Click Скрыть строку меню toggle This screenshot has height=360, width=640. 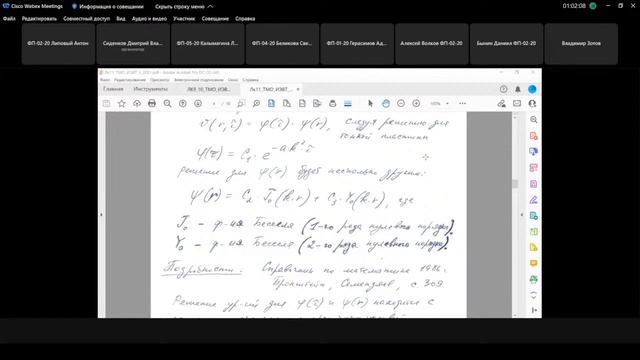(184, 7)
